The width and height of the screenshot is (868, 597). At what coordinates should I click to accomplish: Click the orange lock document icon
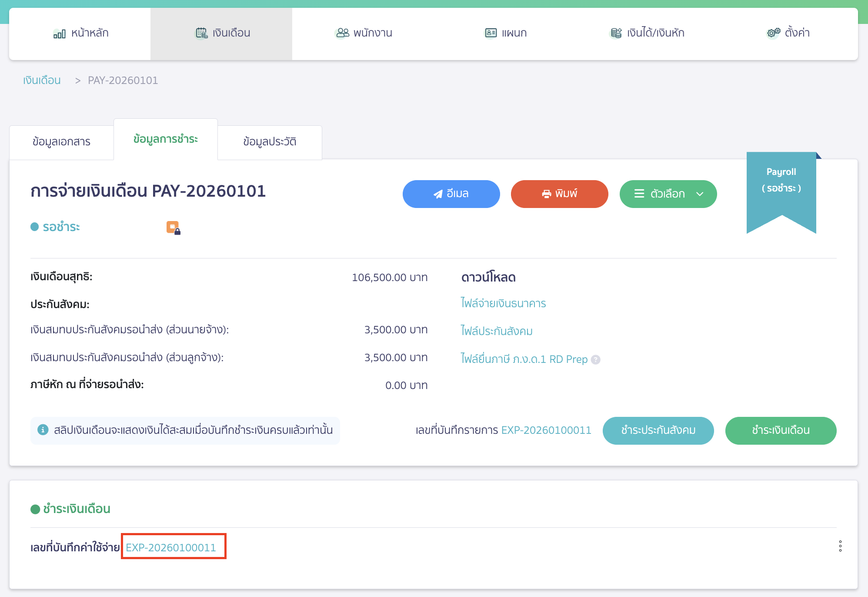[173, 228]
